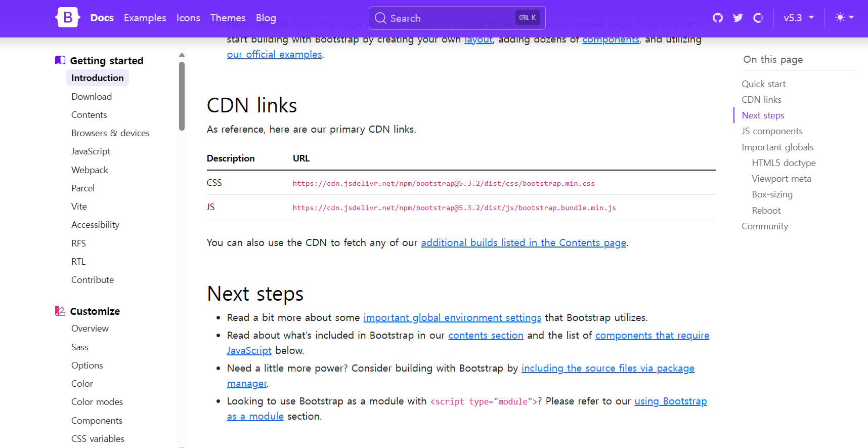Click the sidebar scrollbar up arrow
This screenshot has width=868, height=448.
[182, 55]
